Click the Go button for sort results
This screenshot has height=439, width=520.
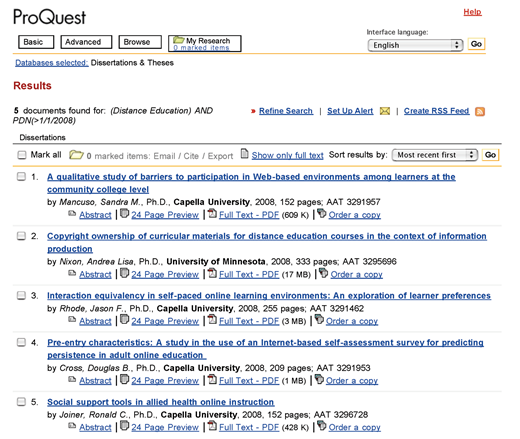click(490, 155)
